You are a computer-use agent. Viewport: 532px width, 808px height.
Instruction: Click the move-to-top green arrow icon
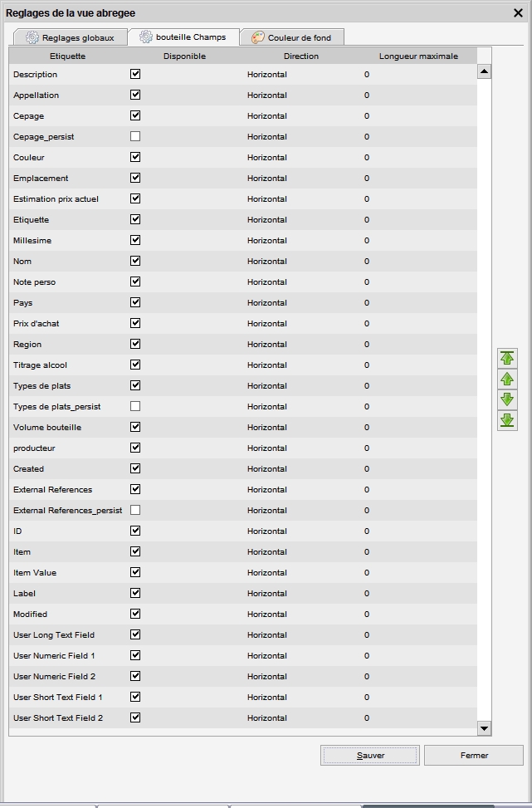point(507,358)
